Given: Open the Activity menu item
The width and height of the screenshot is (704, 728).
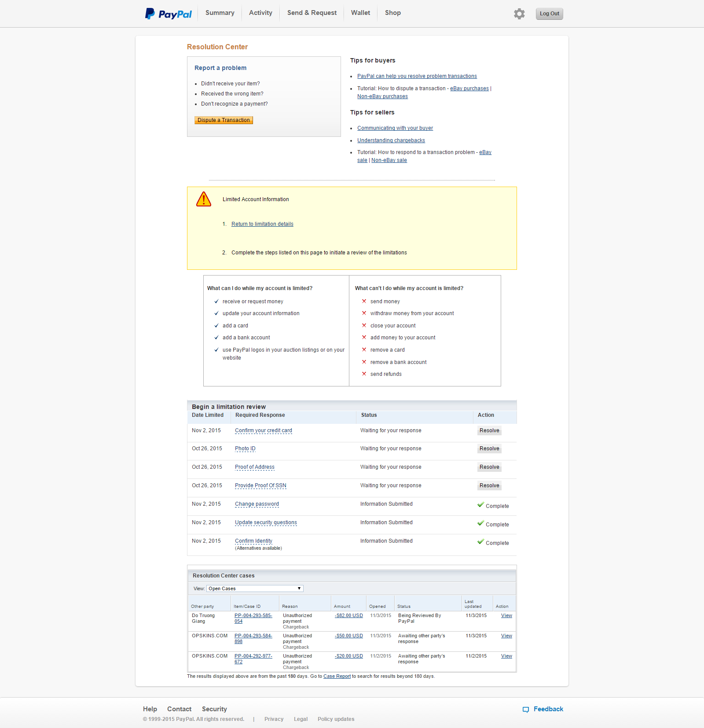Looking at the screenshot, I should click(x=260, y=13).
